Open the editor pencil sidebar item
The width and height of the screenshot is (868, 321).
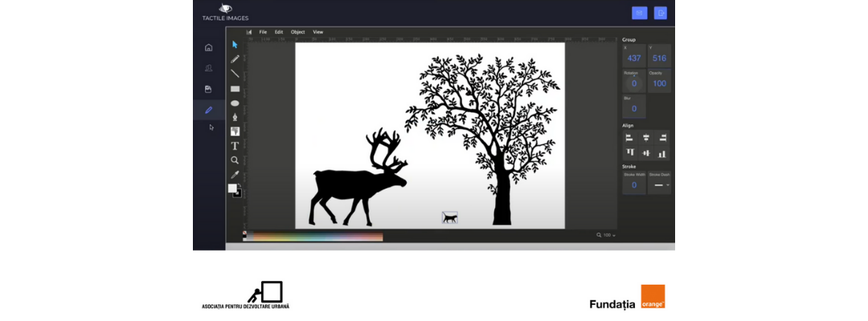point(209,110)
